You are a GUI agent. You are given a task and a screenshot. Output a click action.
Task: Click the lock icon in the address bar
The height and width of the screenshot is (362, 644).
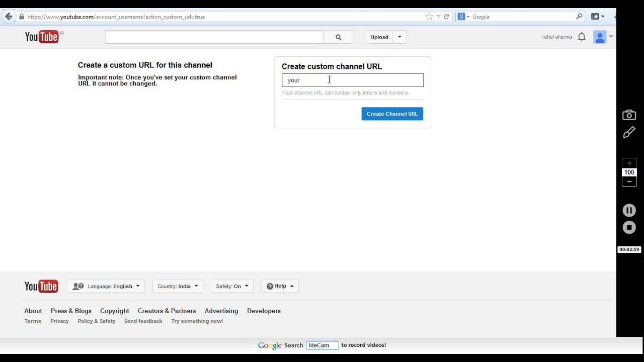click(22, 17)
